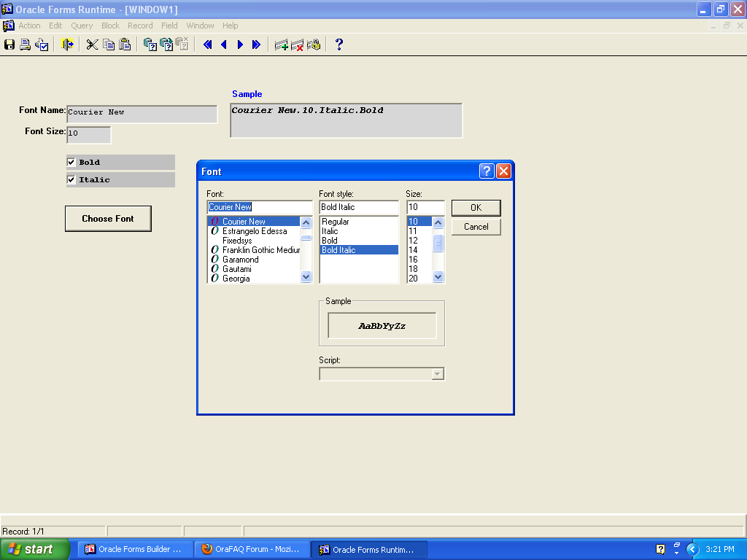Click the Size list scrollbar thumb
Screen dimensions: 747x560
(438, 243)
